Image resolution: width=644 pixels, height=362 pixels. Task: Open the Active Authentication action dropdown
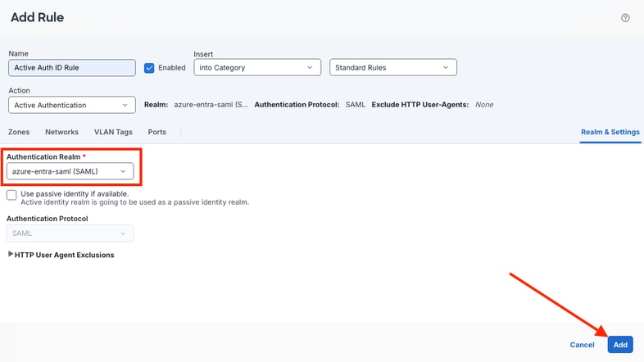click(72, 105)
